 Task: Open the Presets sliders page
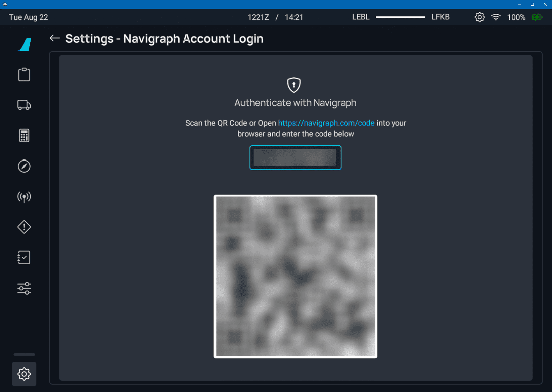point(24,288)
